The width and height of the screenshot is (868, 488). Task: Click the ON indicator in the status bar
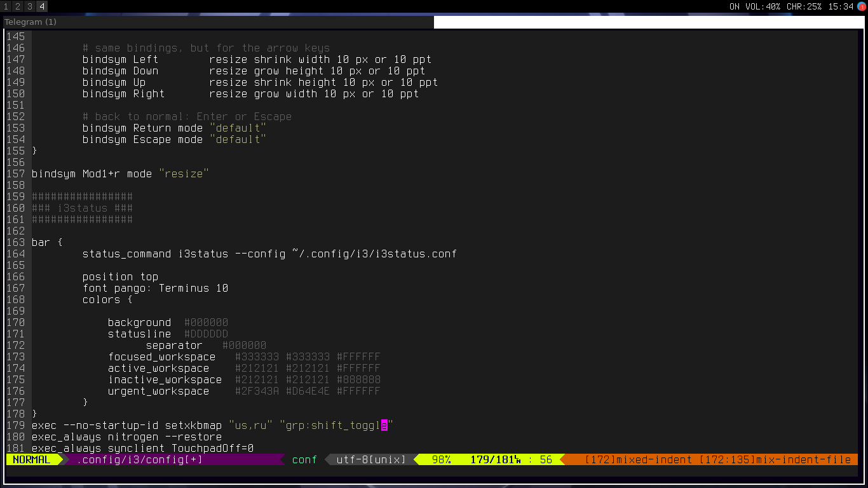(734, 6)
